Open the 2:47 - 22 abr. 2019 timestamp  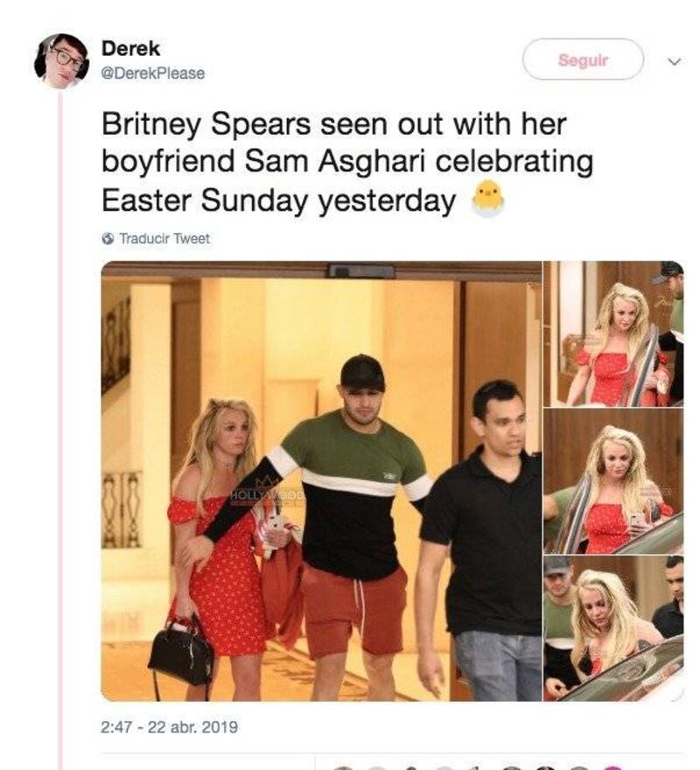point(169,726)
